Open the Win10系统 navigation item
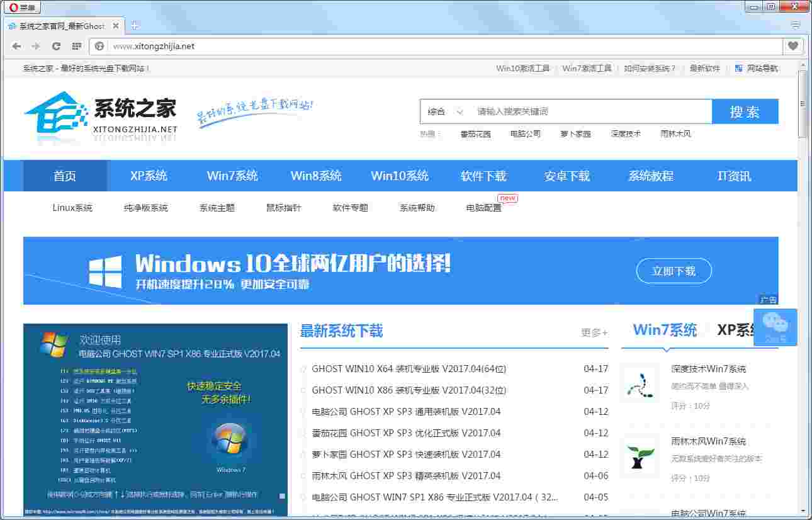This screenshot has width=812, height=520. pyautogui.click(x=400, y=176)
